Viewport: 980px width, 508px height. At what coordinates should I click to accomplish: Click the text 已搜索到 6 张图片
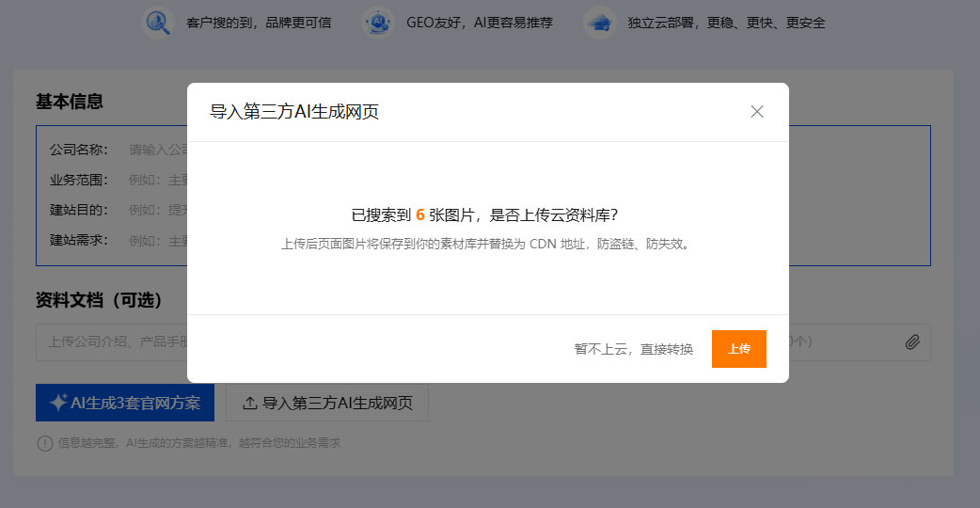tap(413, 214)
